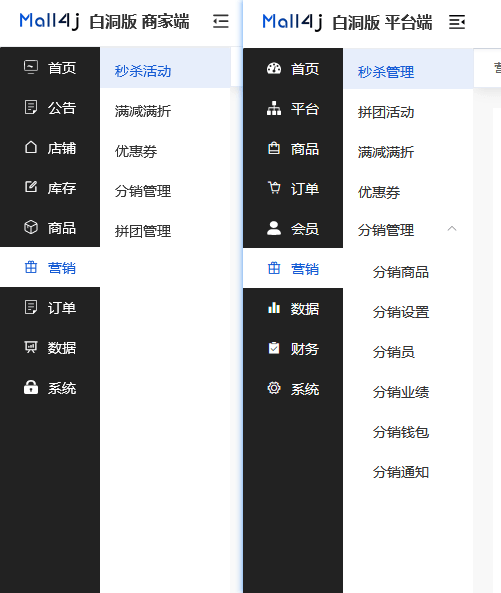Click the 营销 label in the merchant sidebar
The height and width of the screenshot is (593, 501).
62,268
